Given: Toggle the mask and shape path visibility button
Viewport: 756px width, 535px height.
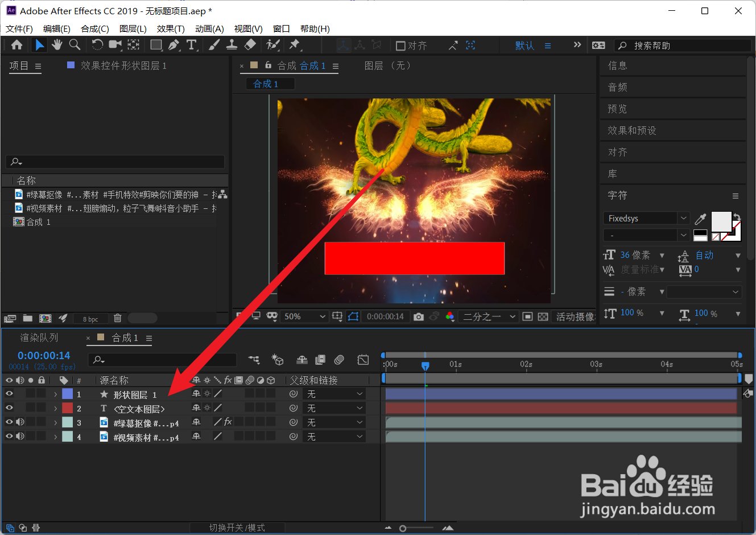Looking at the screenshot, I should [353, 316].
